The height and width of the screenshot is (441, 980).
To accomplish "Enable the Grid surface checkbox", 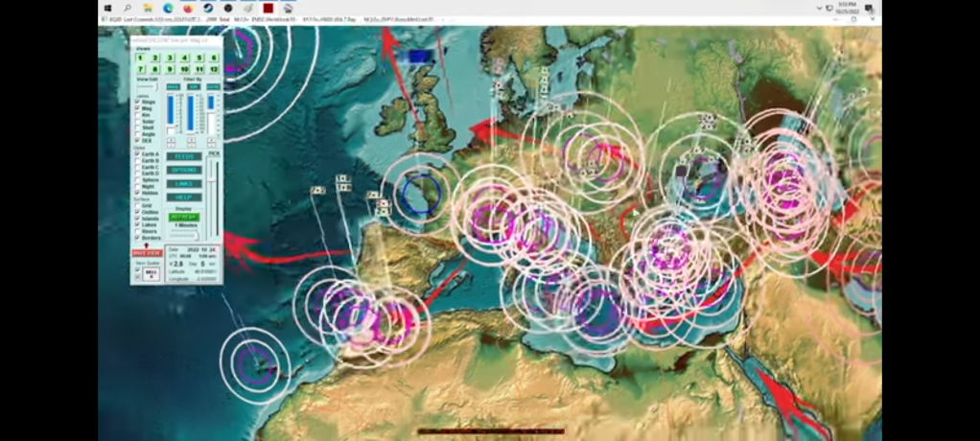I will [136, 204].
